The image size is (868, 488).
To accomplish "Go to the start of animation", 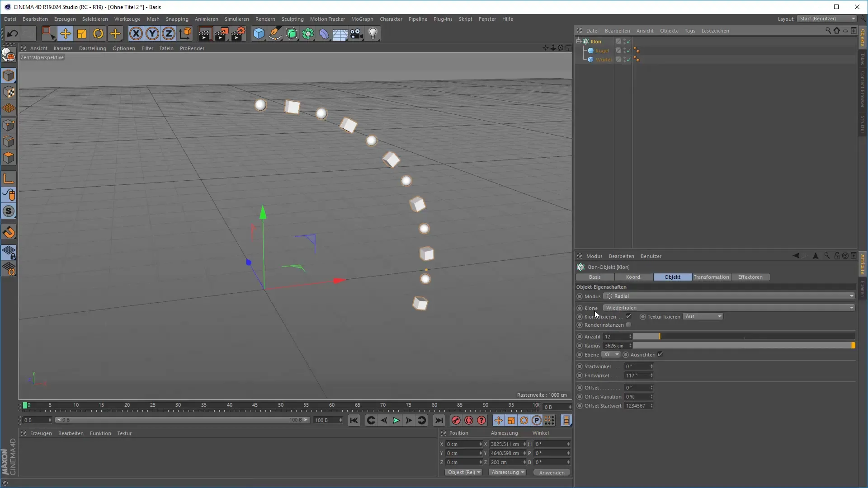I will tap(354, 420).
